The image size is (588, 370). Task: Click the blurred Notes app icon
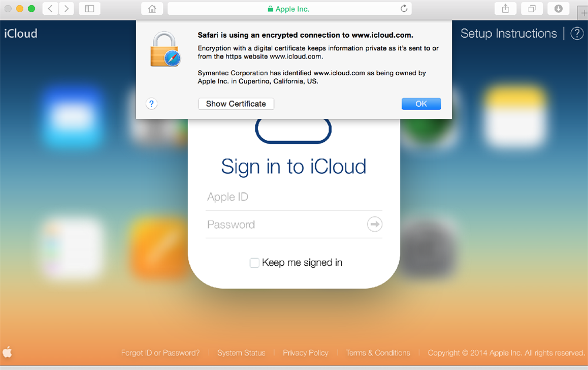pyautogui.click(x=514, y=116)
